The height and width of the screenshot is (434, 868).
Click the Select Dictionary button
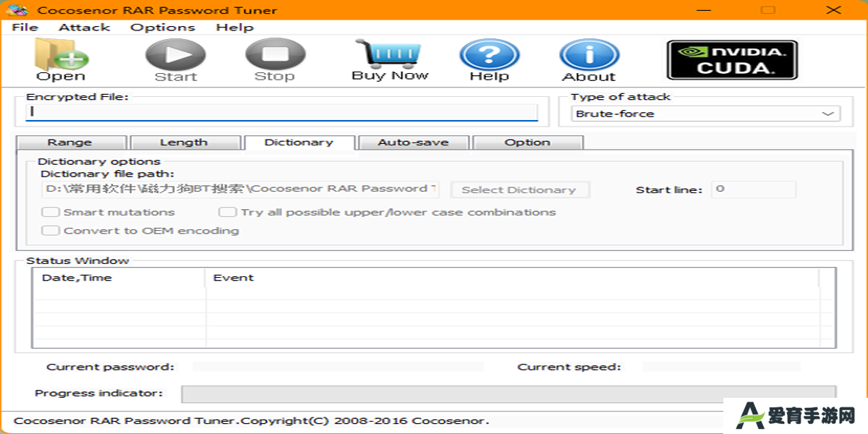click(x=519, y=190)
